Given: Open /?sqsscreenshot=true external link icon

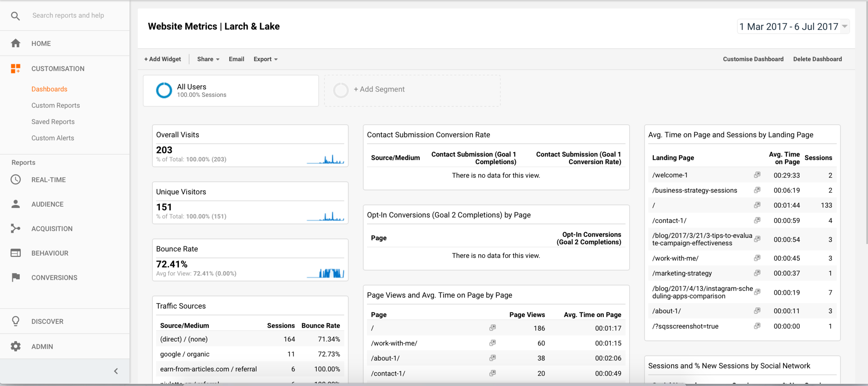Looking at the screenshot, I should [757, 326].
